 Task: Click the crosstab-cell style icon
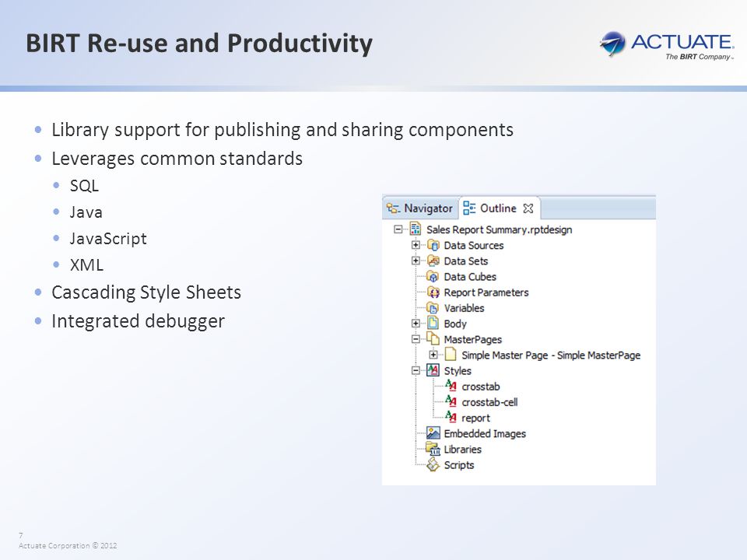pyautogui.click(x=451, y=401)
